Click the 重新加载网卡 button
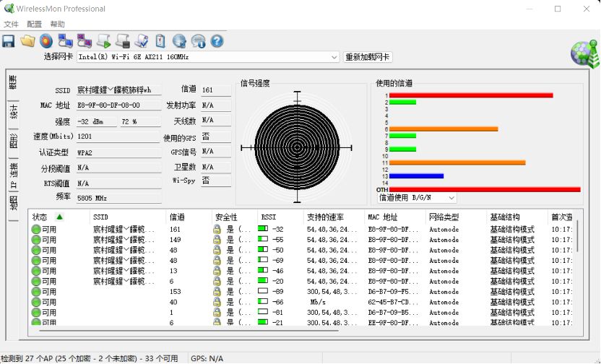Viewport: 601px width, 364px height. coord(368,57)
